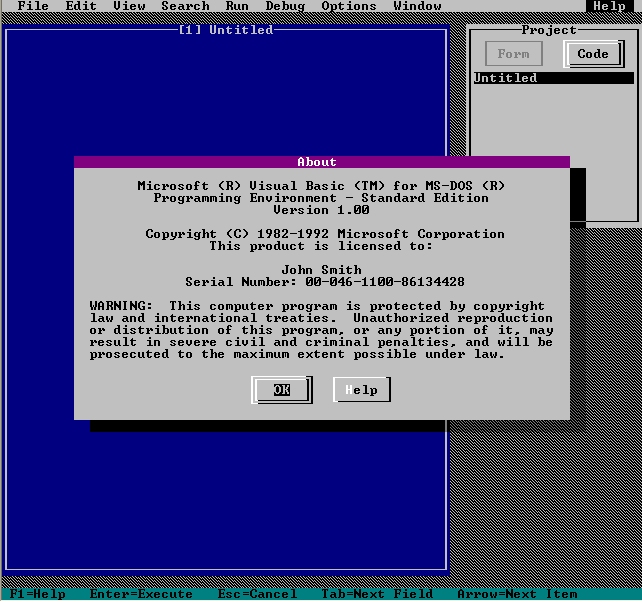
Task: Click the Code button in Project window
Action: click(x=593, y=54)
